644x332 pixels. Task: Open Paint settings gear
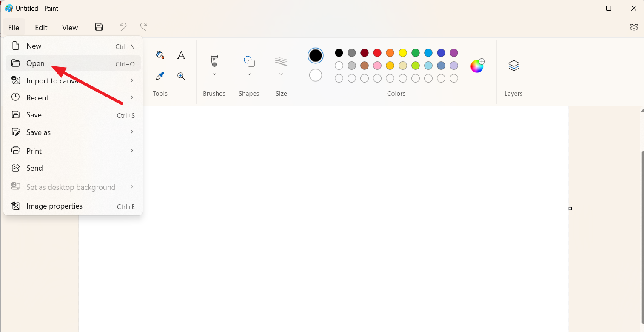coord(634,27)
